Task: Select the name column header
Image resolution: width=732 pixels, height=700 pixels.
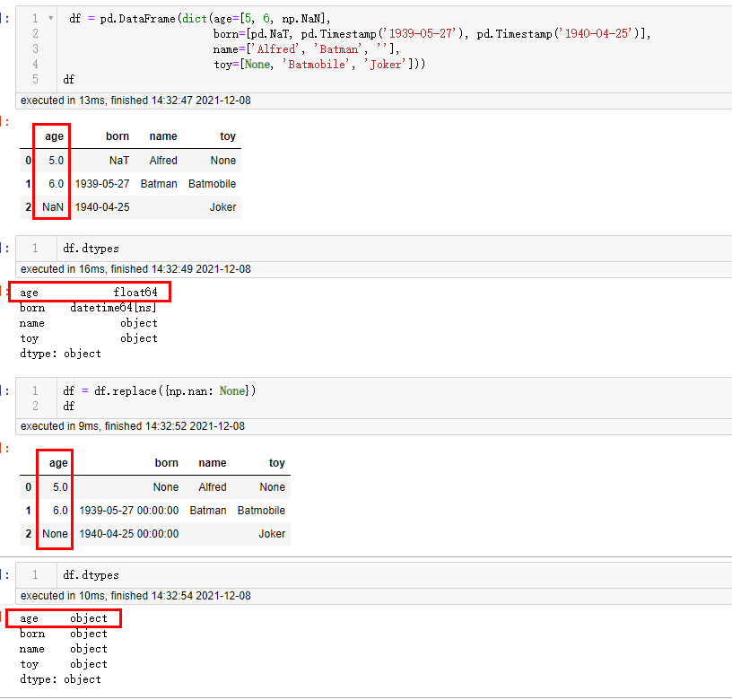Action: click(163, 136)
